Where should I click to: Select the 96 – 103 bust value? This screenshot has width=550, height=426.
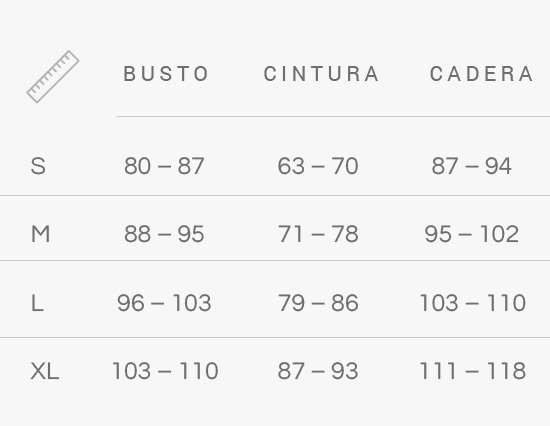point(164,303)
